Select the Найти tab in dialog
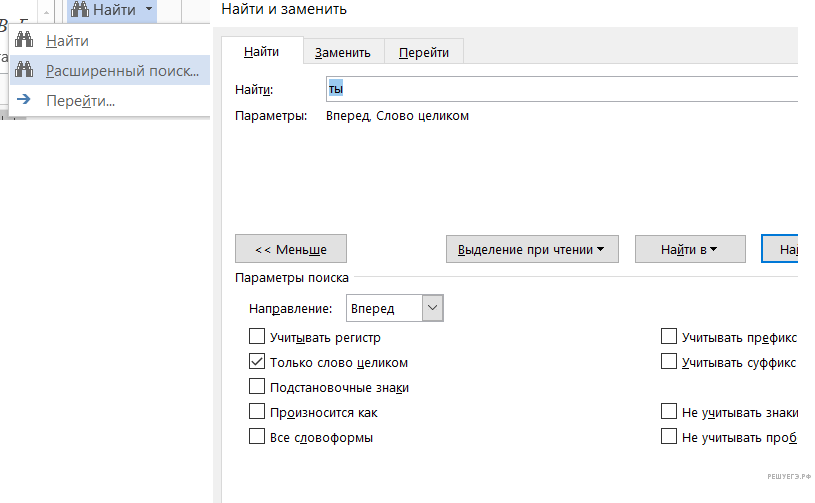This screenshot has width=815, height=503. (261, 51)
